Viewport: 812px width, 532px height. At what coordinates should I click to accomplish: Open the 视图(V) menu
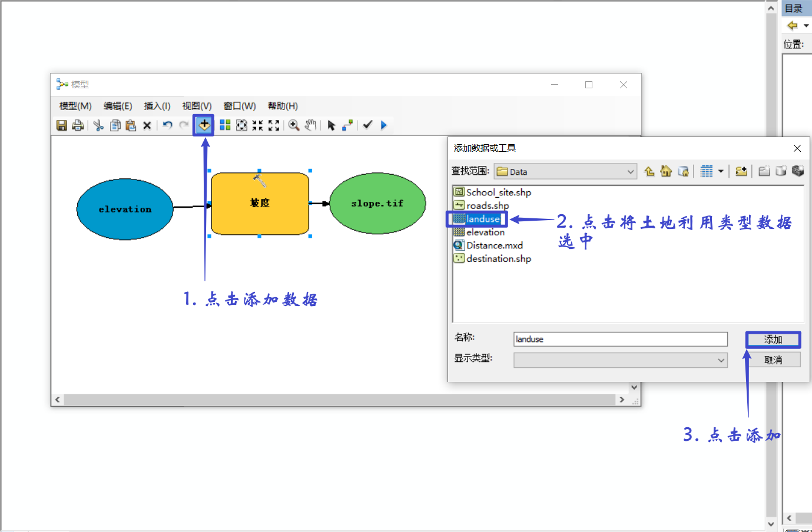click(x=196, y=106)
